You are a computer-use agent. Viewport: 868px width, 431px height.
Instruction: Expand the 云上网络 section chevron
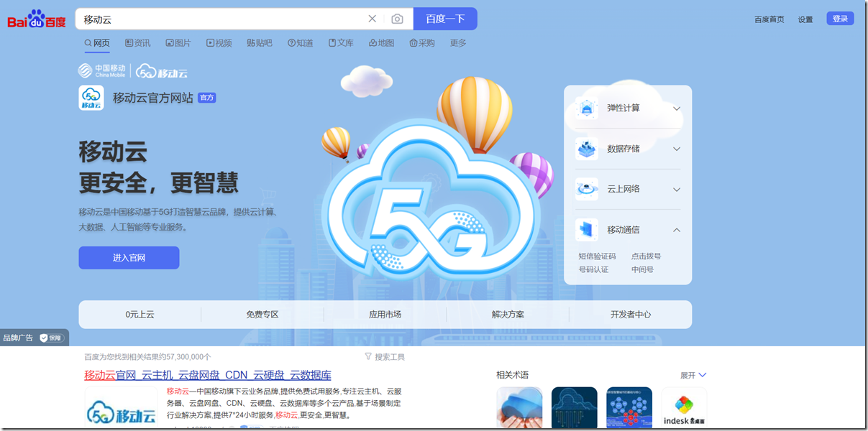[x=677, y=190]
